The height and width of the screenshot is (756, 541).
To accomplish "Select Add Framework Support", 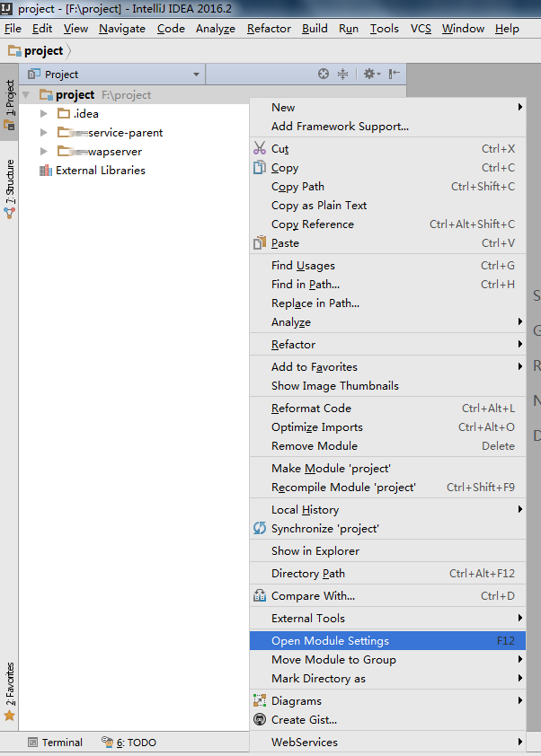I will click(x=387, y=127).
